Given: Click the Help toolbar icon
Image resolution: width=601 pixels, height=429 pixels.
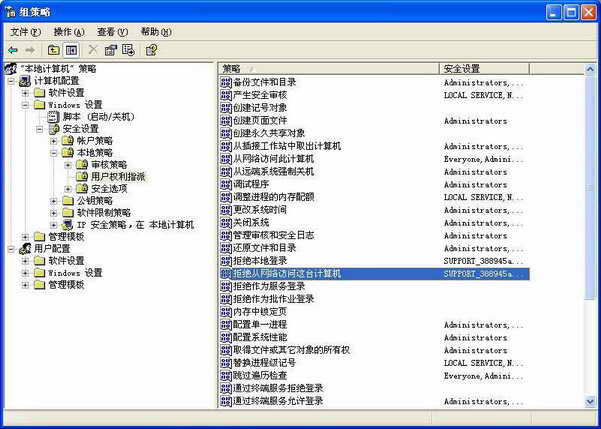Looking at the screenshot, I should click(151, 49).
